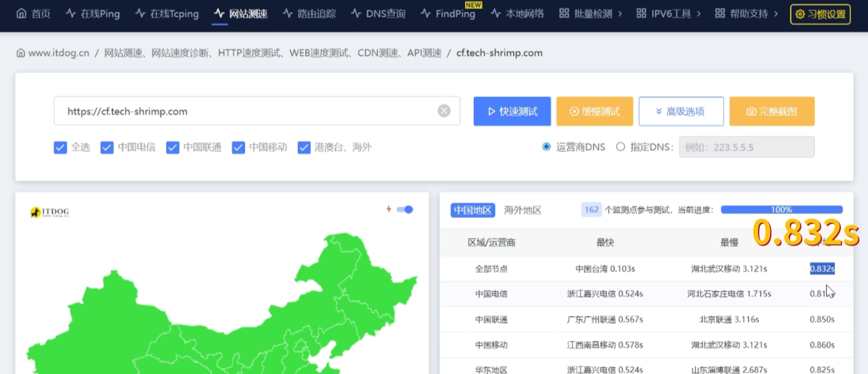This screenshot has height=374, width=868.
Task: Click the 江西南昌移动 0.578s cell
Action: point(605,345)
